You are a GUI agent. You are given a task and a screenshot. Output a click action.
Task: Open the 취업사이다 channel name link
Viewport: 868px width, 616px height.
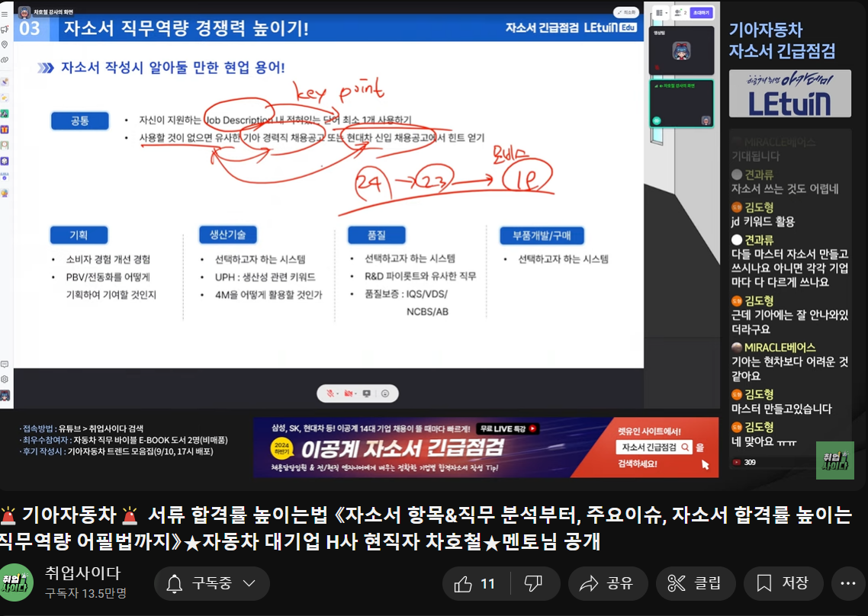pyautogui.click(x=82, y=573)
